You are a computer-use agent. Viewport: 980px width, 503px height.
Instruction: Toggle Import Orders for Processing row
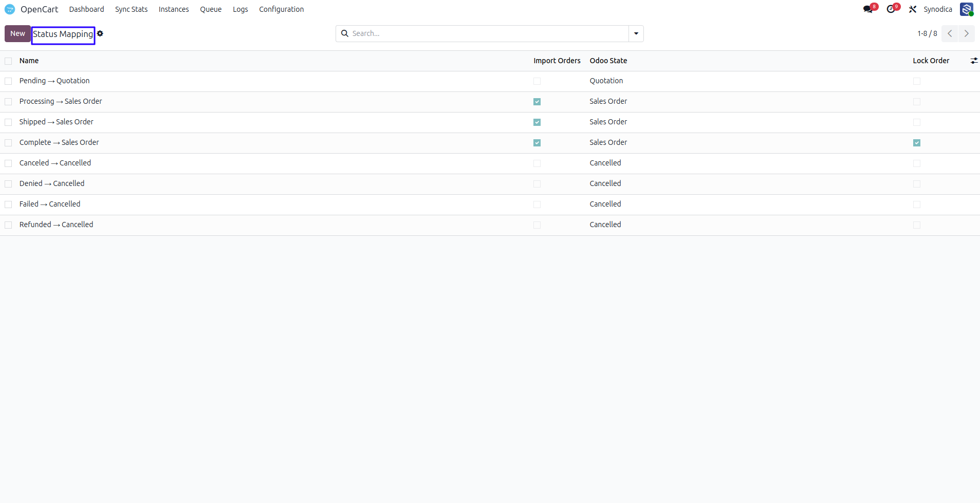(537, 102)
